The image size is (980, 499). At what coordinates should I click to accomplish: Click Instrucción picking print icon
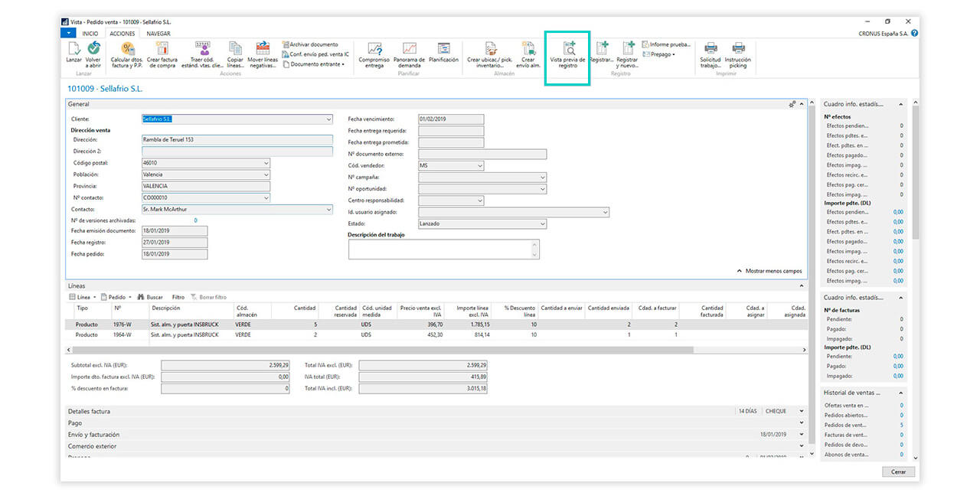(x=737, y=49)
